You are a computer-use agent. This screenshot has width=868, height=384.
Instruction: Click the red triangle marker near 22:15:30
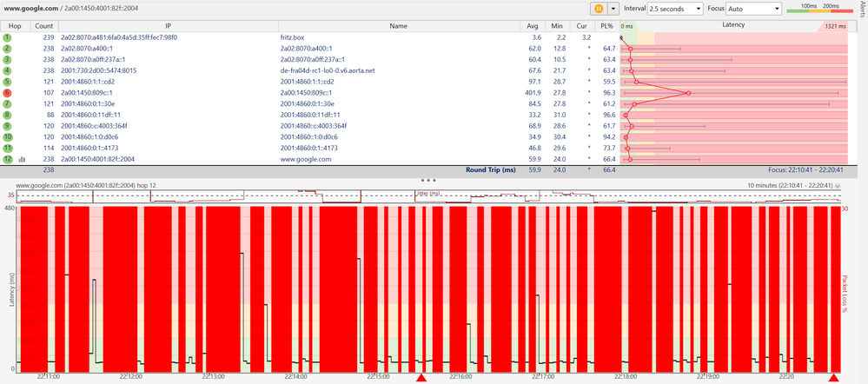(421, 377)
